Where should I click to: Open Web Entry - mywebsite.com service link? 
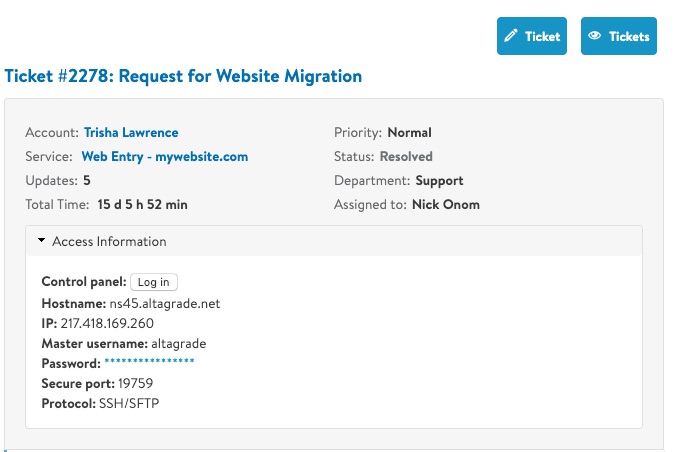point(165,157)
